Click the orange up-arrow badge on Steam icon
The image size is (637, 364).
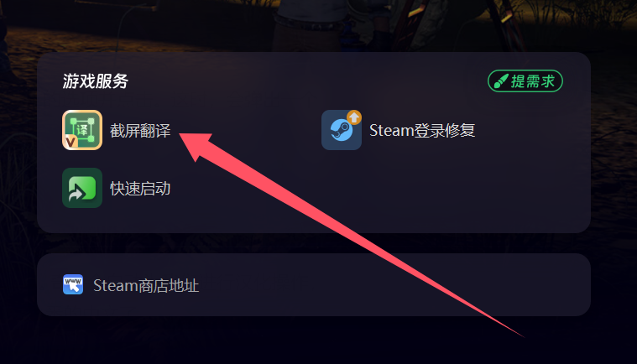click(354, 117)
